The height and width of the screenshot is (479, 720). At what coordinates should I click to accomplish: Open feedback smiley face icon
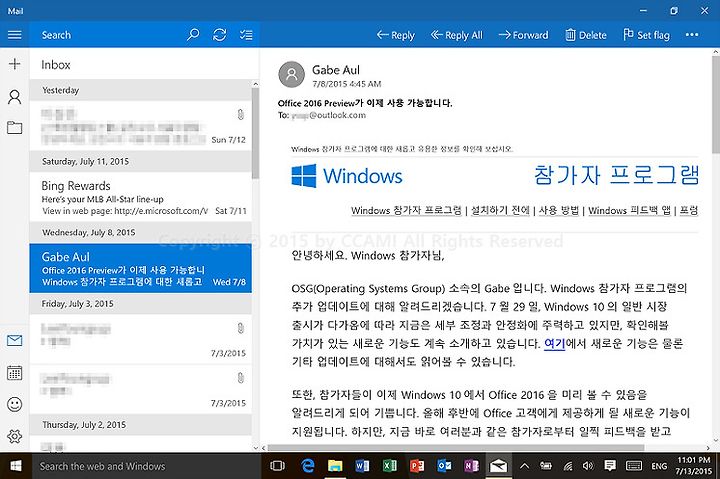(x=15, y=404)
